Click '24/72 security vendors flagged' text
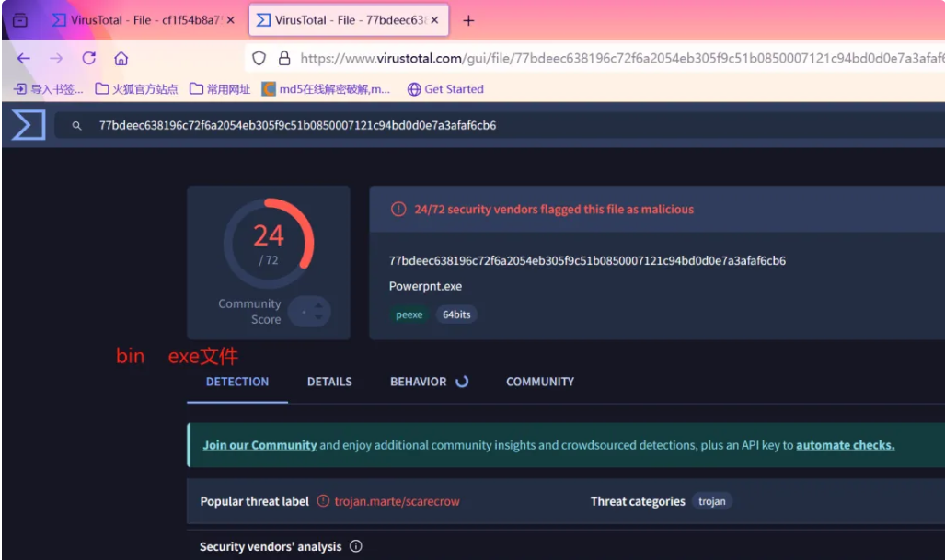The image size is (945, 560). (x=554, y=209)
